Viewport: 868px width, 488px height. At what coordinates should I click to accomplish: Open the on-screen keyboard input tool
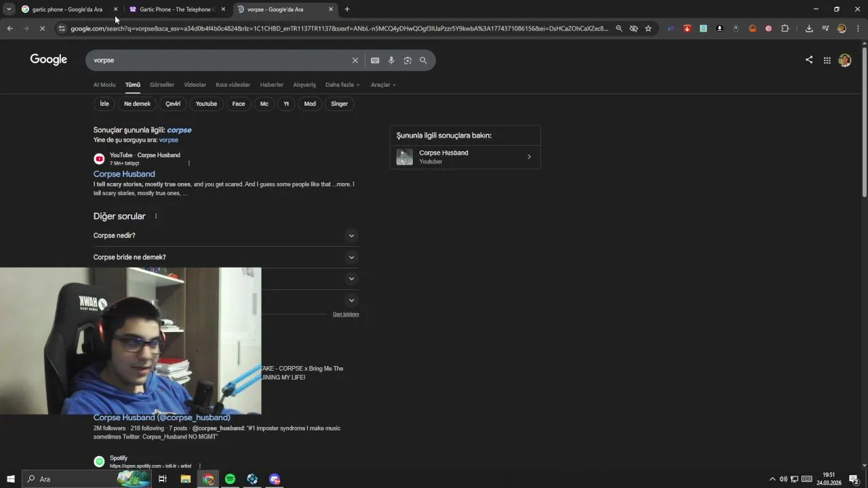(x=375, y=60)
